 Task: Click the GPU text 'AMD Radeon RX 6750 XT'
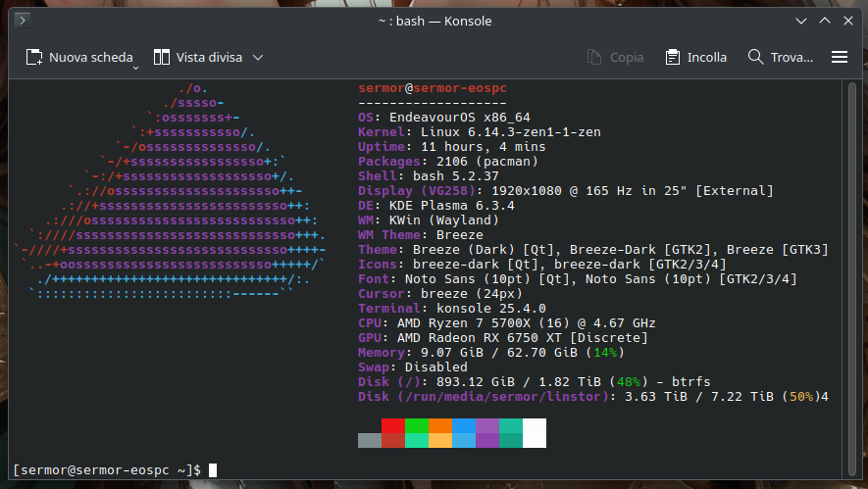click(479, 337)
